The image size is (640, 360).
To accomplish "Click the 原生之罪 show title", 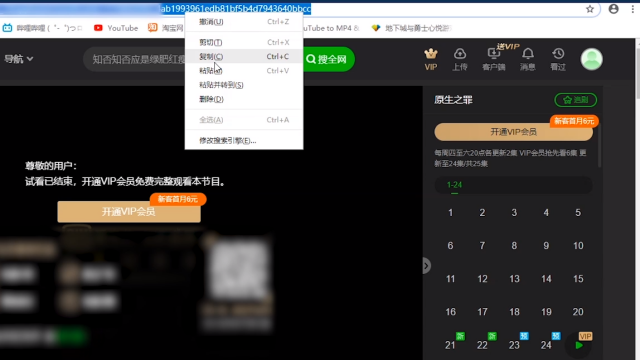I will (x=453, y=100).
